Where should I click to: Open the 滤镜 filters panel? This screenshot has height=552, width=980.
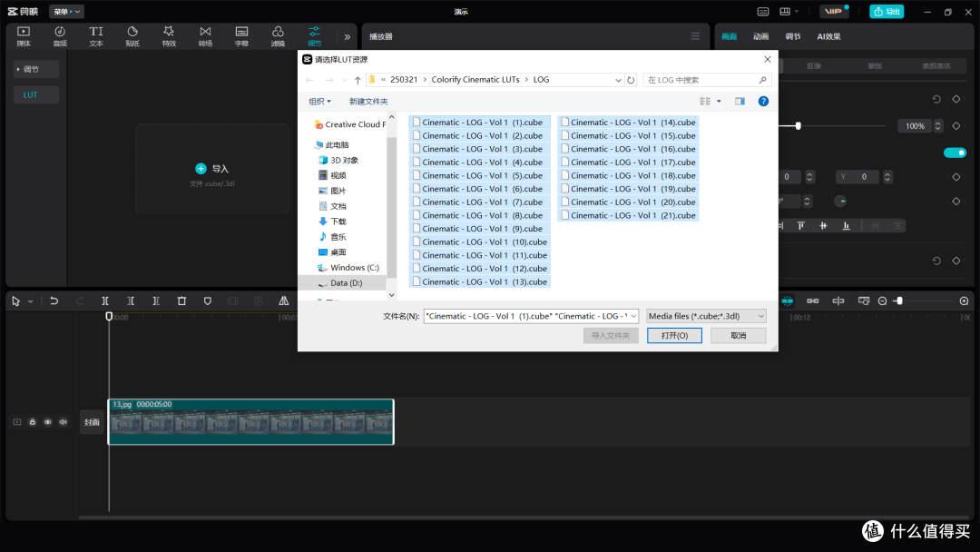(278, 36)
